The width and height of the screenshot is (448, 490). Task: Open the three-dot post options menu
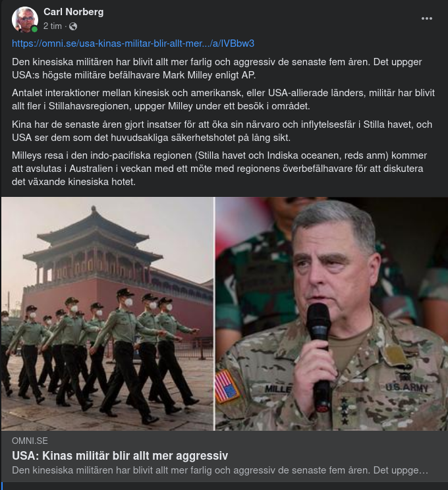[426, 18]
